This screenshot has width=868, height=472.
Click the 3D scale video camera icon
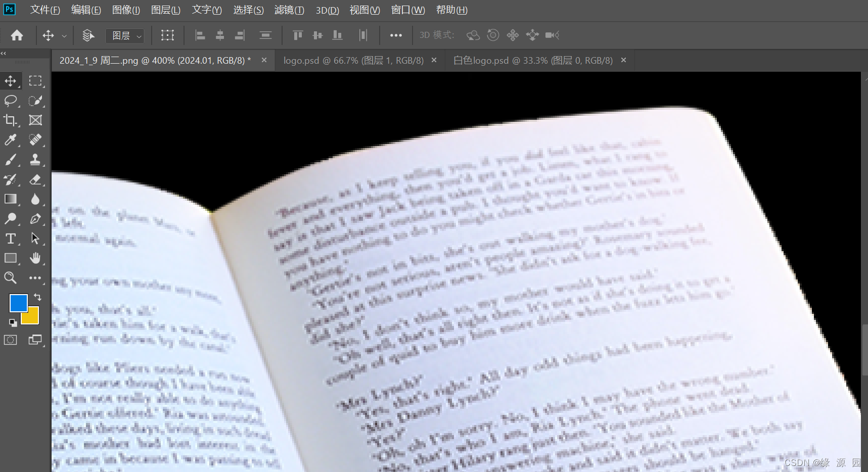552,35
